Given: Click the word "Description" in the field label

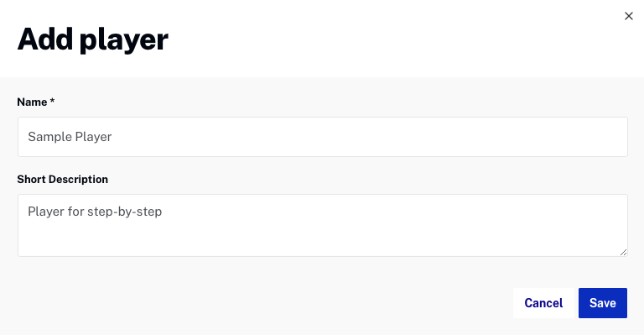Looking at the screenshot, I should [x=78, y=179].
